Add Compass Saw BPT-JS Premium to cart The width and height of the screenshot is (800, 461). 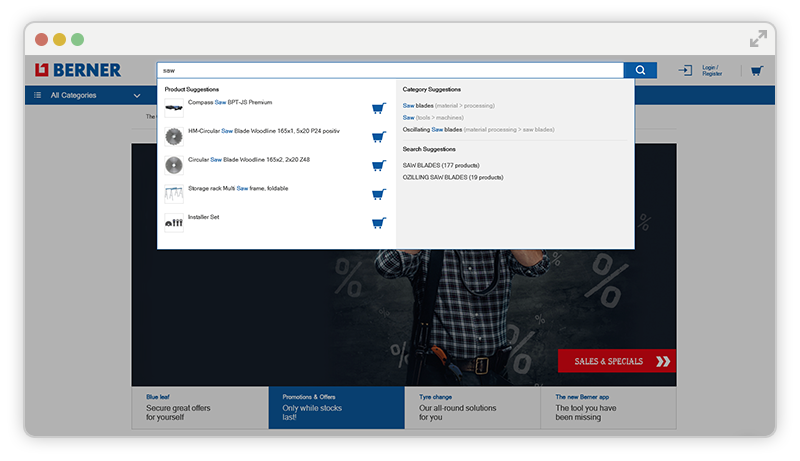pyautogui.click(x=379, y=108)
